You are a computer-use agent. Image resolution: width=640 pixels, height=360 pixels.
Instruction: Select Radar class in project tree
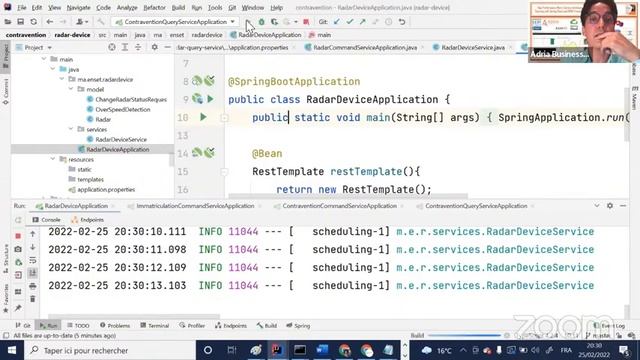tap(103, 119)
